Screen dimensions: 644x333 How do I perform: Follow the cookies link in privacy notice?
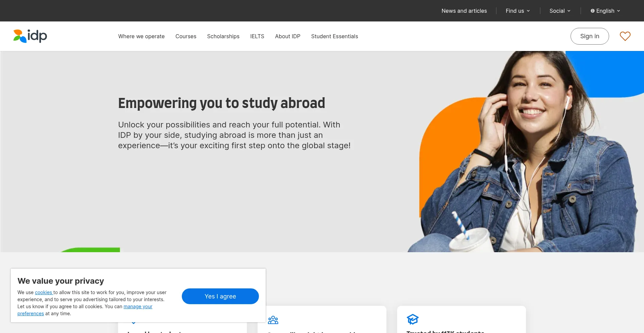[44, 292]
